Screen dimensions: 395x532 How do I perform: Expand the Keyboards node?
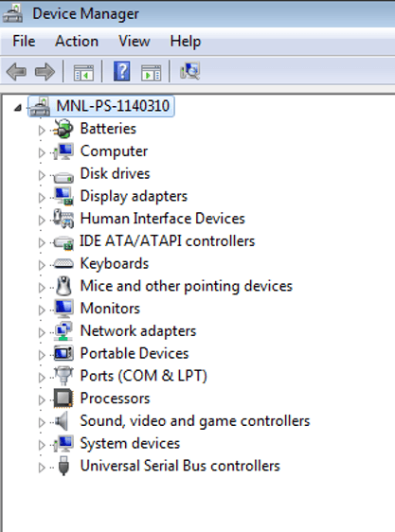coord(42,265)
